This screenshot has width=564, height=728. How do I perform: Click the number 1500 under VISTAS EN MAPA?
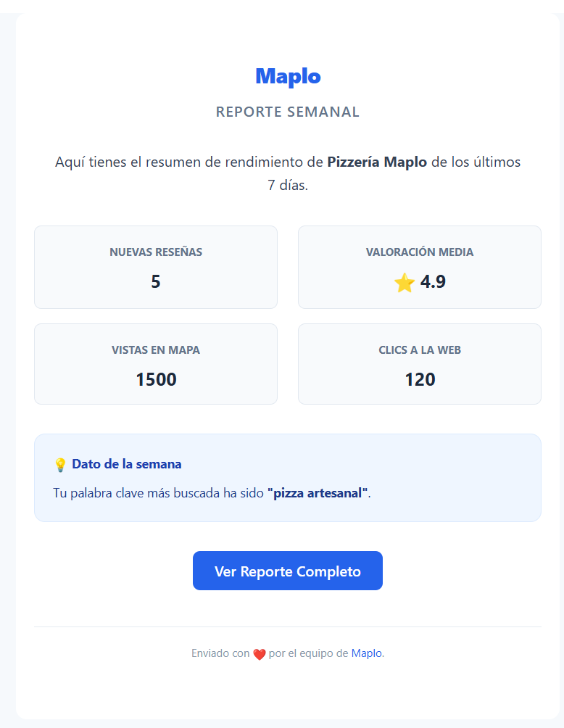point(155,379)
